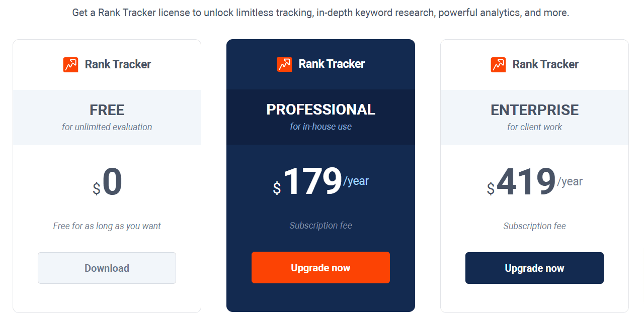
Task: Click 'Subscription fee' text on the Professional card
Action: (320, 226)
